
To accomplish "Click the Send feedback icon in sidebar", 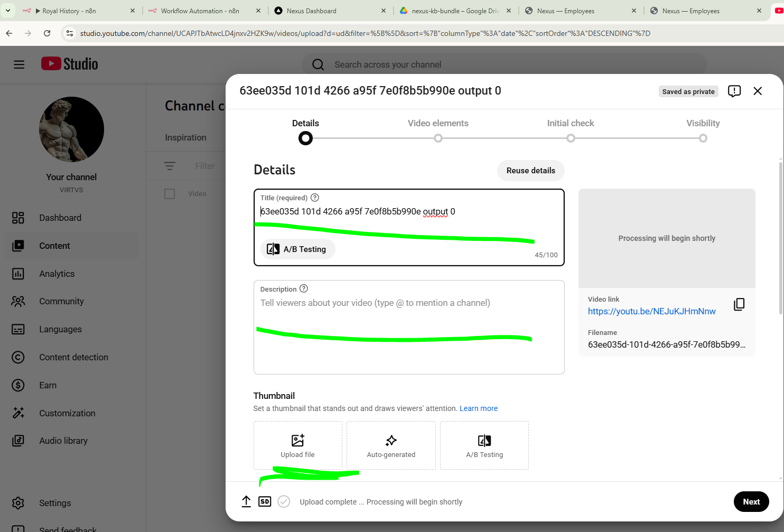I will pos(18,528).
